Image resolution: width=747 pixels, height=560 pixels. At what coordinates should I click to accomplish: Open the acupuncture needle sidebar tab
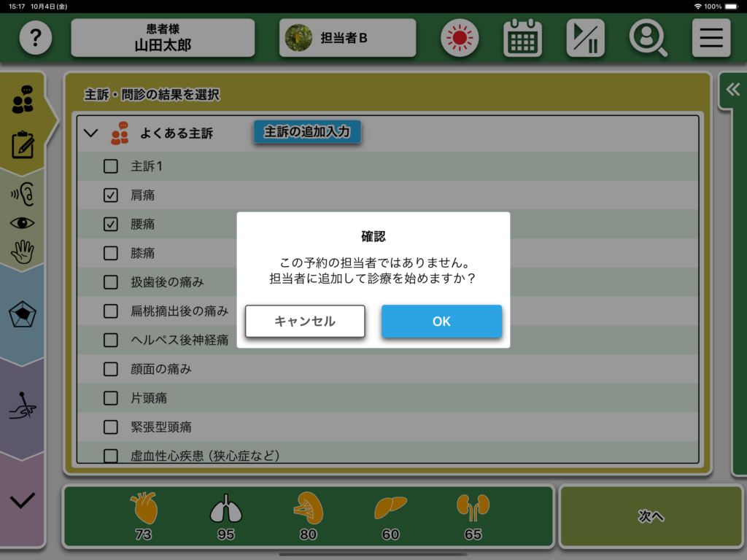point(23,406)
